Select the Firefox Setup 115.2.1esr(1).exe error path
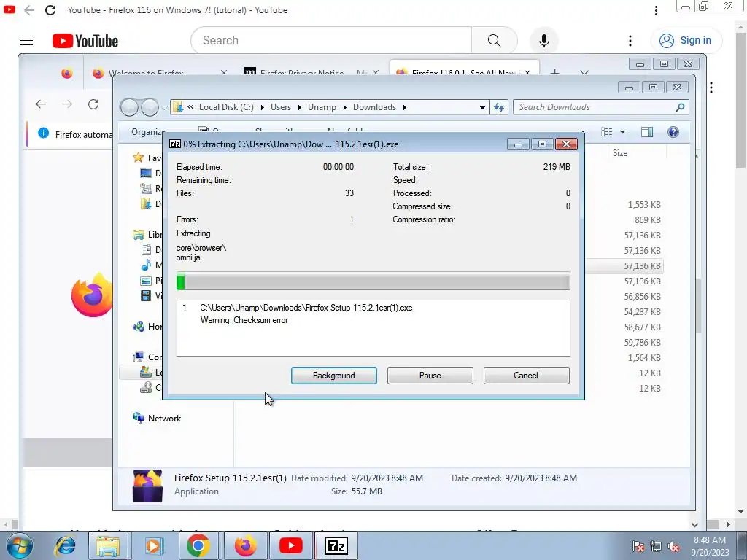The height and width of the screenshot is (560, 747). tap(306, 308)
